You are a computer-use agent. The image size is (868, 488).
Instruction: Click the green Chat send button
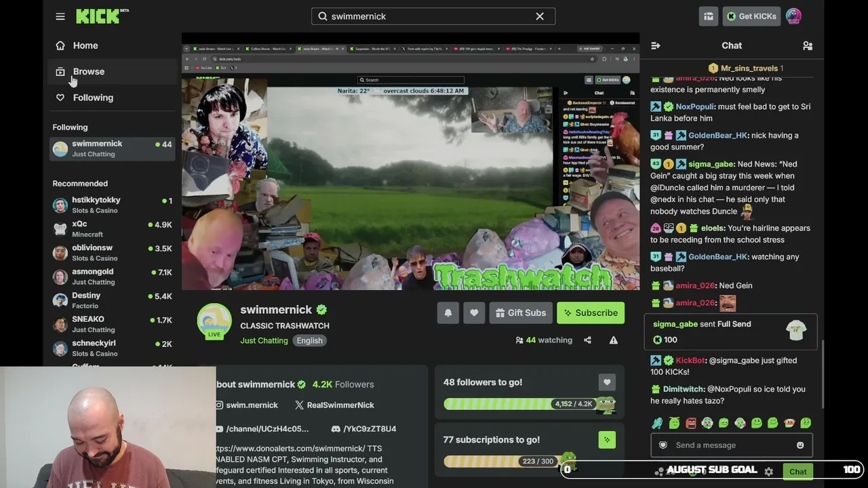pyautogui.click(x=797, y=472)
